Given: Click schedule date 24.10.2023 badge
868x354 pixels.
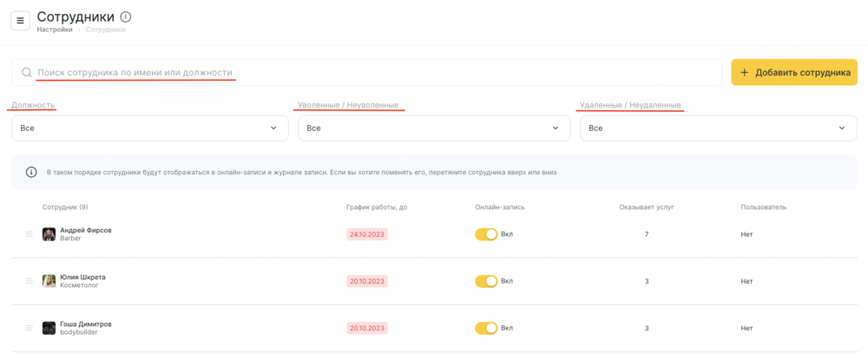Looking at the screenshot, I should tap(367, 234).
